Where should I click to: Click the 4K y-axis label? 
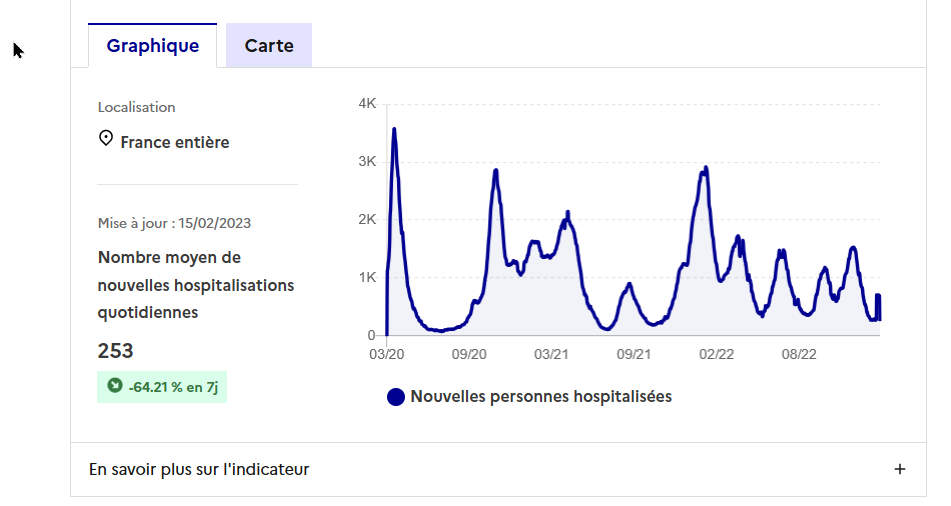(366, 104)
